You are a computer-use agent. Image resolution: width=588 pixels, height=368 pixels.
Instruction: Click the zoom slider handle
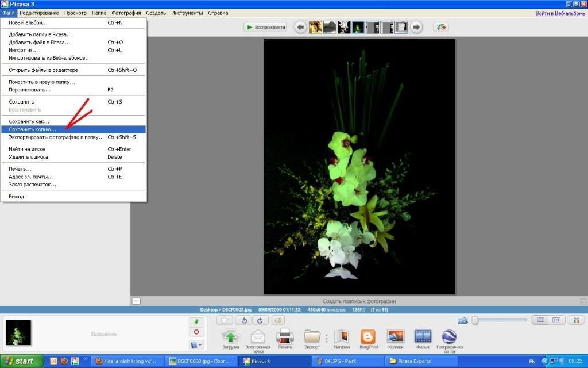tap(475, 320)
